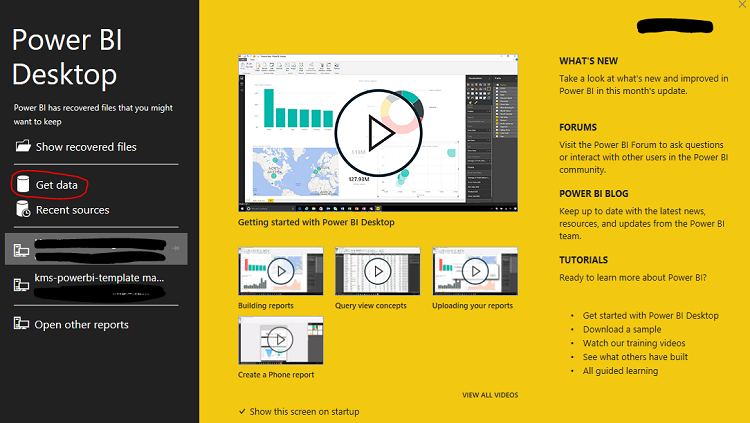Open the Get data option

56,185
